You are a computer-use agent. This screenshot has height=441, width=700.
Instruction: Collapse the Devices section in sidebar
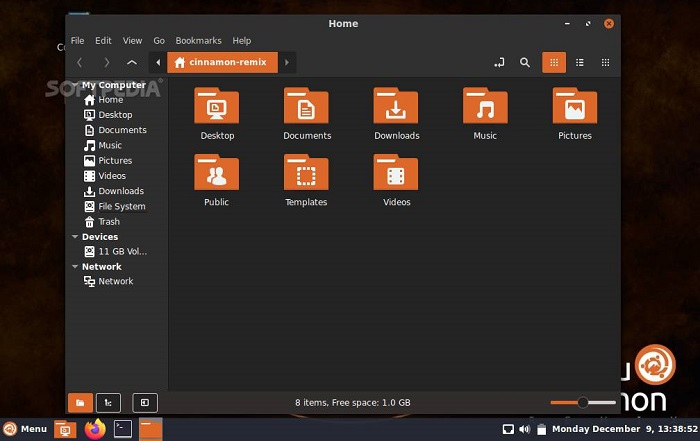[75, 237]
